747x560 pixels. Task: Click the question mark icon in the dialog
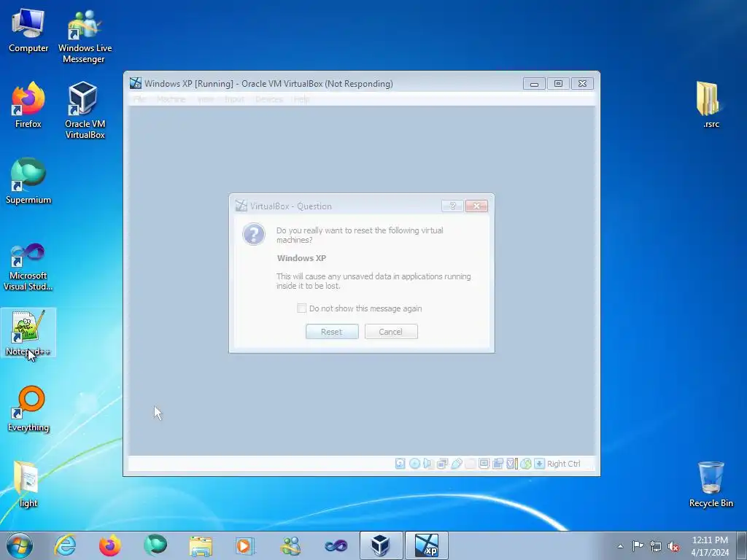click(x=254, y=234)
